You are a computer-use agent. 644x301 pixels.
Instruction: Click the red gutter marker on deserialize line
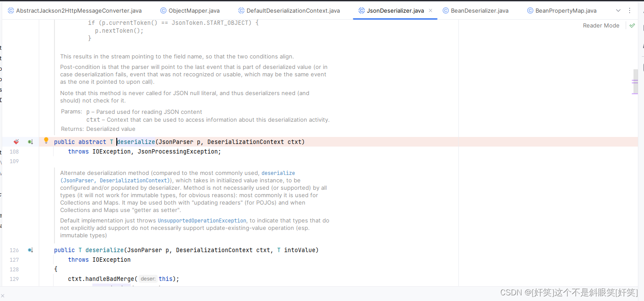[x=16, y=141]
